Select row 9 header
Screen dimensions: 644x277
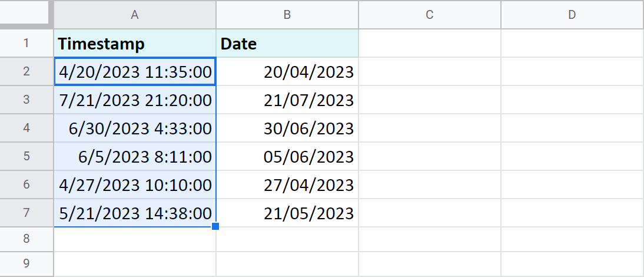pos(26,263)
